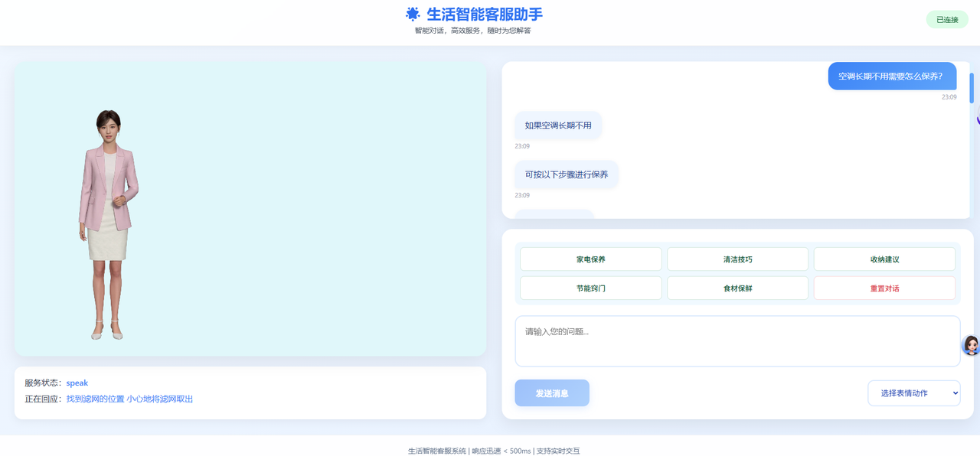Click the speak service status link
Image resolution: width=980 pixels, height=456 pixels.
pyautogui.click(x=77, y=383)
